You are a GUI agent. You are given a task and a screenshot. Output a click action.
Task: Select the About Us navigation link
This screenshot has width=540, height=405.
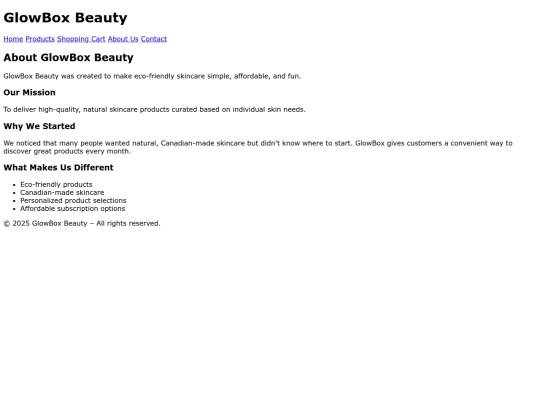tap(123, 39)
